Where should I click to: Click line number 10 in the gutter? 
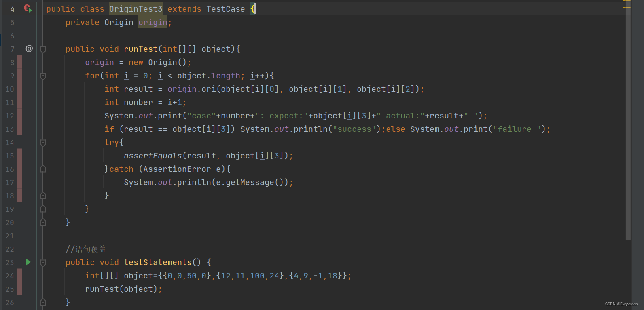point(10,89)
